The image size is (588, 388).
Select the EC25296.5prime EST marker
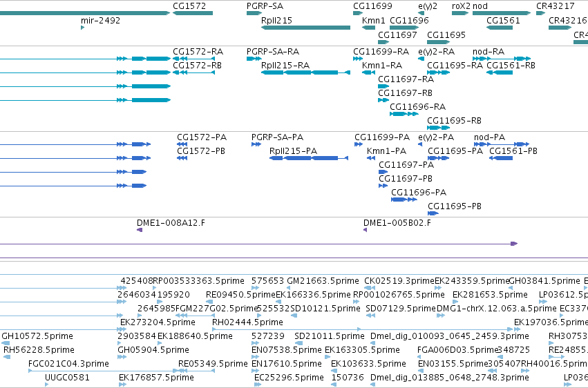pyautogui.click(x=257, y=385)
